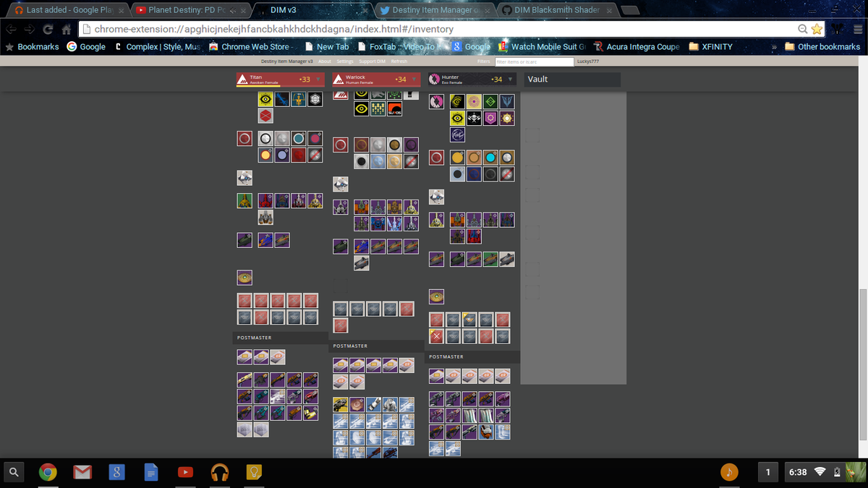The width and height of the screenshot is (868, 488).
Task: Open the About menu item
Action: pos(325,61)
